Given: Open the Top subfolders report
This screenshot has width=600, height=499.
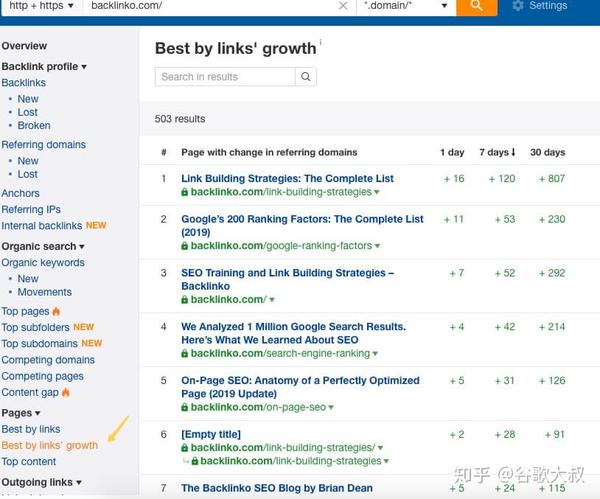Looking at the screenshot, I should pyautogui.click(x=36, y=328).
